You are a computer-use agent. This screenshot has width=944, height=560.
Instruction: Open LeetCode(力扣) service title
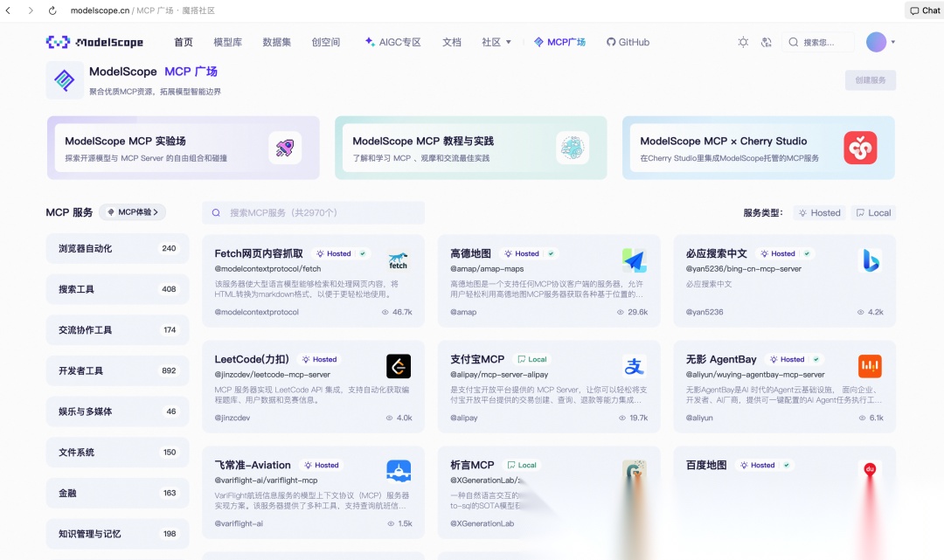tap(252, 360)
